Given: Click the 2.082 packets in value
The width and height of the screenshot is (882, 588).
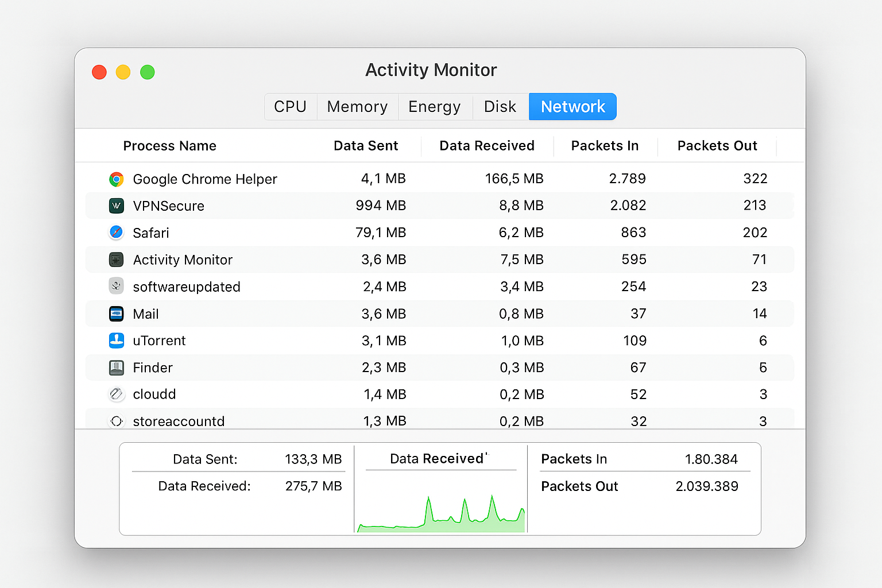Looking at the screenshot, I should click(x=628, y=206).
